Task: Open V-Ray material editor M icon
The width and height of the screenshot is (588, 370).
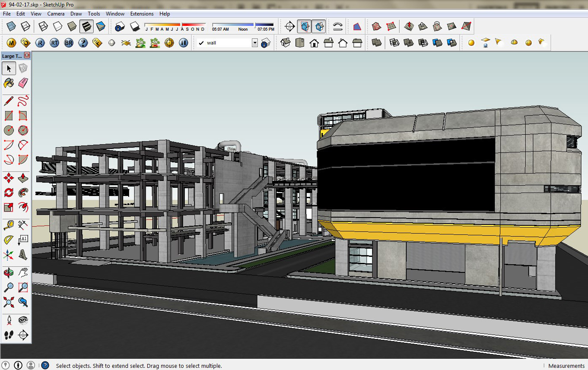Action: (x=11, y=43)
